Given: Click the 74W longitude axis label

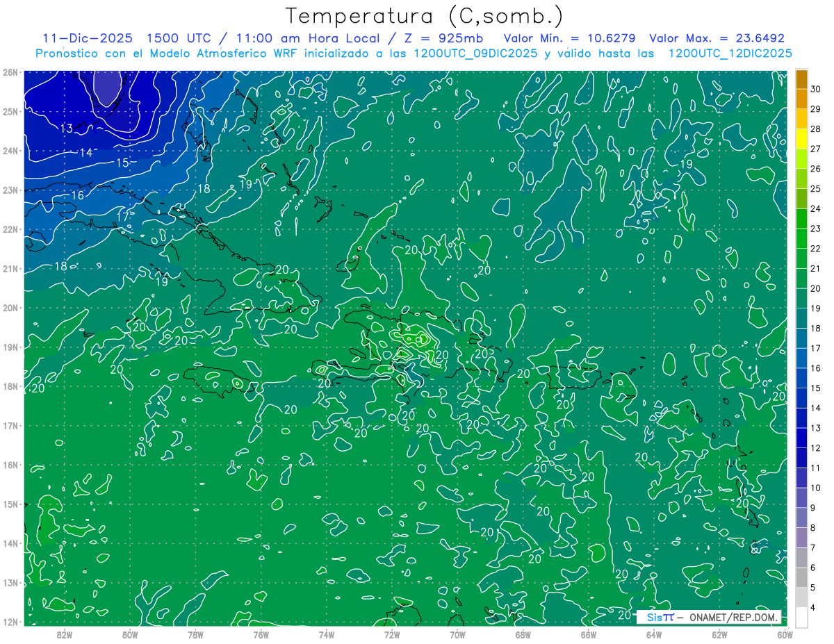Looking at the screenshot, I should (x=326, y=634).
